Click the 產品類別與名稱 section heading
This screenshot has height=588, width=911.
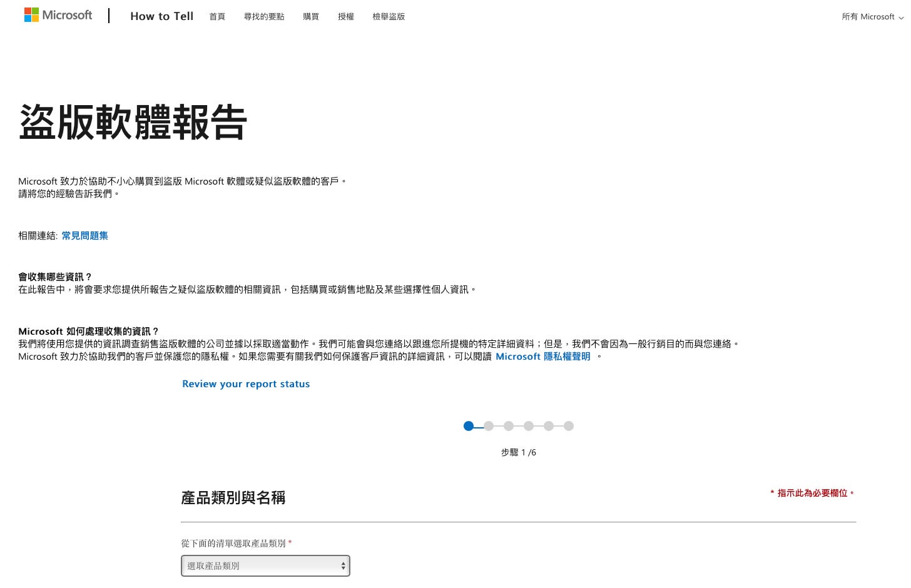[233, 498]
